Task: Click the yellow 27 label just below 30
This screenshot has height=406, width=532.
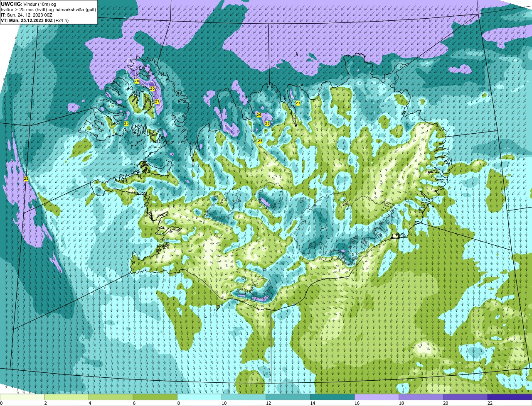Action: point(157,101)
